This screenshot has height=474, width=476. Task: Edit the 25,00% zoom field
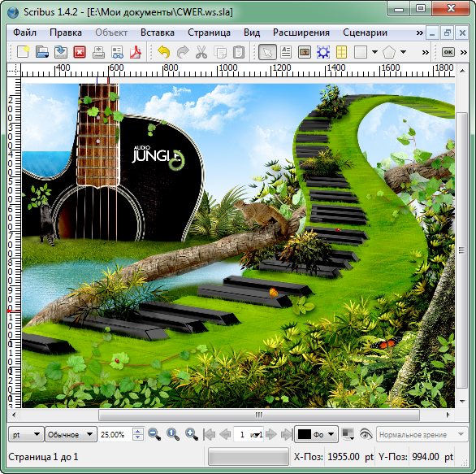pyautogui.click(x=115, y=434)
